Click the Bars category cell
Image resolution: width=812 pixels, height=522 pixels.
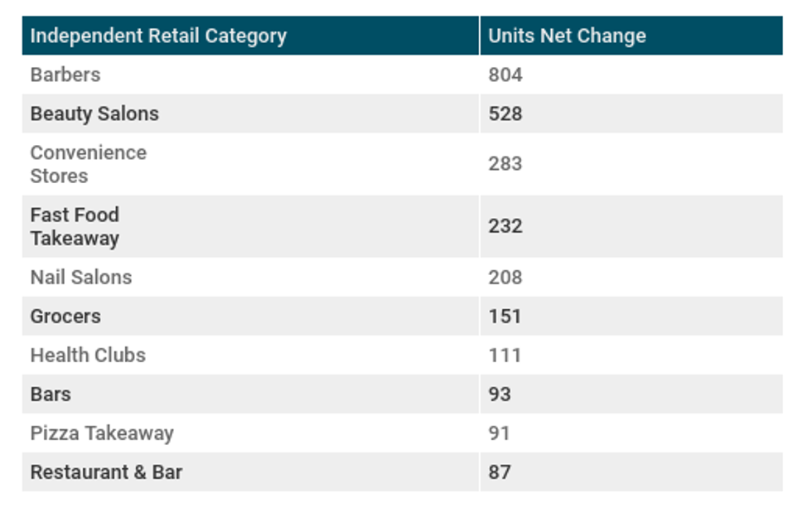(x=51, y=394)
